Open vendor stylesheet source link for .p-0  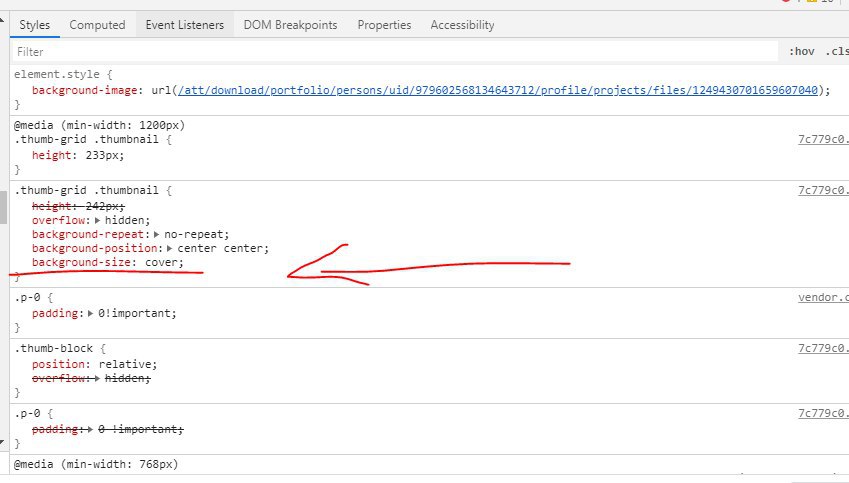[x=823, y=298]
